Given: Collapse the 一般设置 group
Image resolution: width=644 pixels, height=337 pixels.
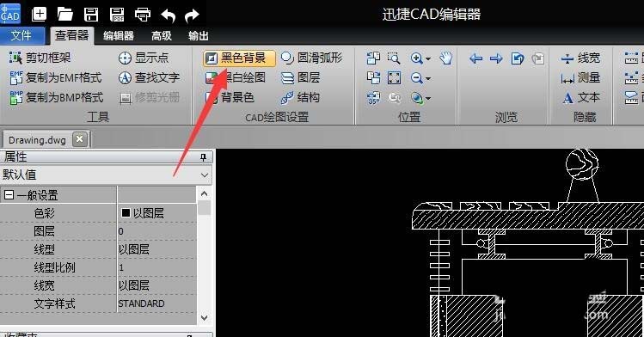Looking at the screenshot, I should (x=9, y=195).
